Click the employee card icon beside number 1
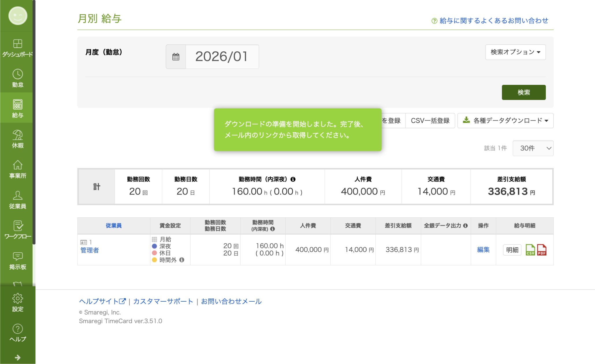The image size is (595, 364). tap(83, 242)
